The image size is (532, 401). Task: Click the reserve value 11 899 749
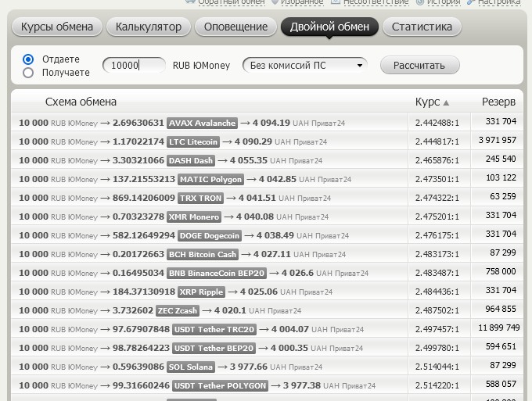[x=499, y=328]
